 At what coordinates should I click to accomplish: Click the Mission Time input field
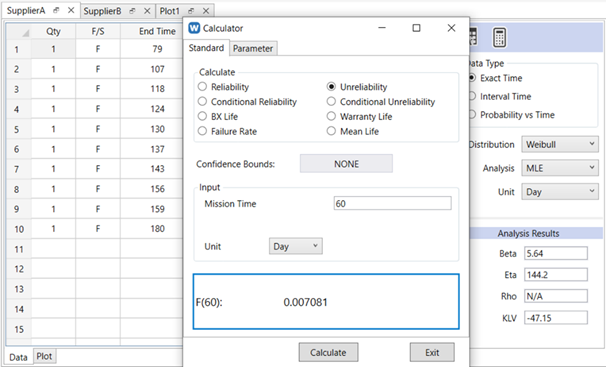tap(392, 204)
